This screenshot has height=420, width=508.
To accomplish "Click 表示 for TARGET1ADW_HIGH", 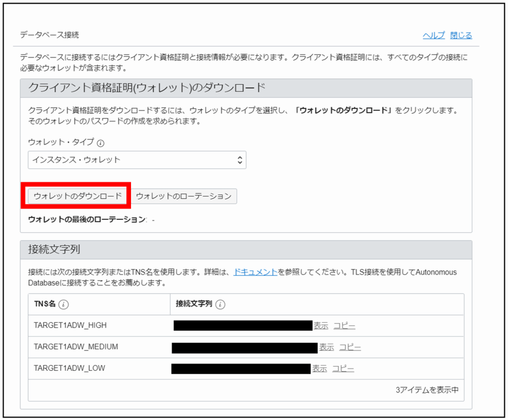I will [321, 326].
